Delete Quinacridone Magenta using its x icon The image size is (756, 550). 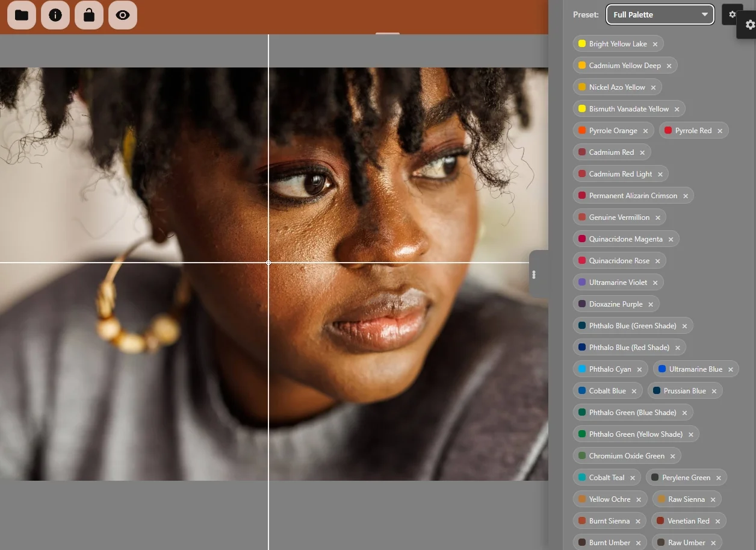coord(671,239)
